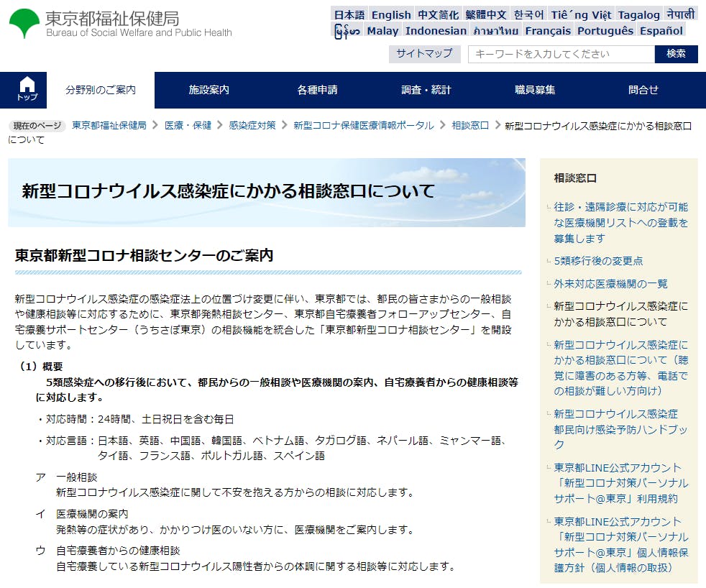Open the 問合せ menu item
This screenshot has height=588, width=706.
pyautogui.click(x=643, y=90)
